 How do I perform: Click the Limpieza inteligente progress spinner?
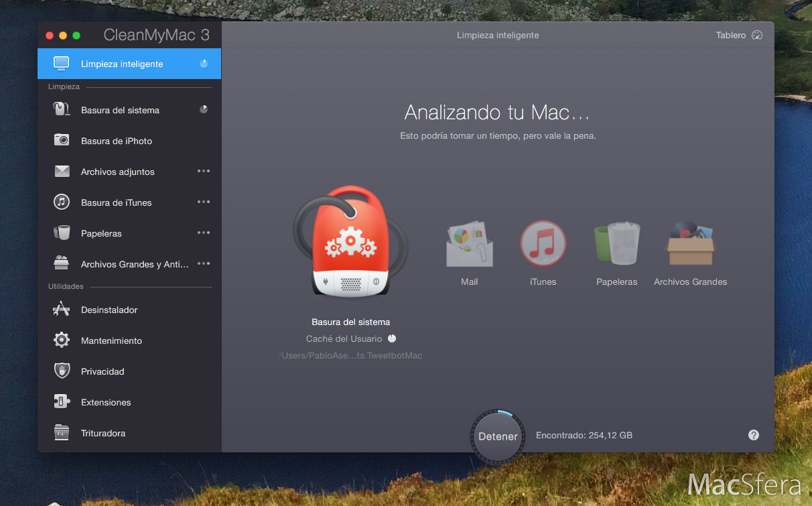pyautogui.click(x=204, y=64)
